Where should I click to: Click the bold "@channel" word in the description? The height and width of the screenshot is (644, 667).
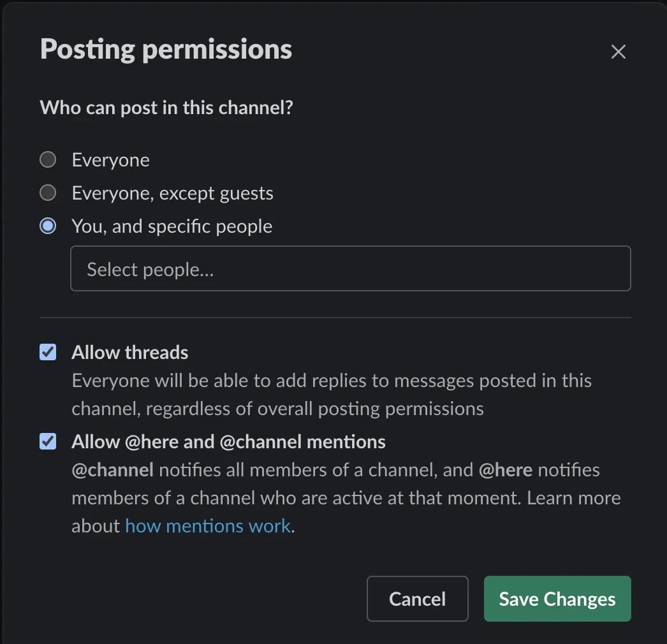(113, 471)
